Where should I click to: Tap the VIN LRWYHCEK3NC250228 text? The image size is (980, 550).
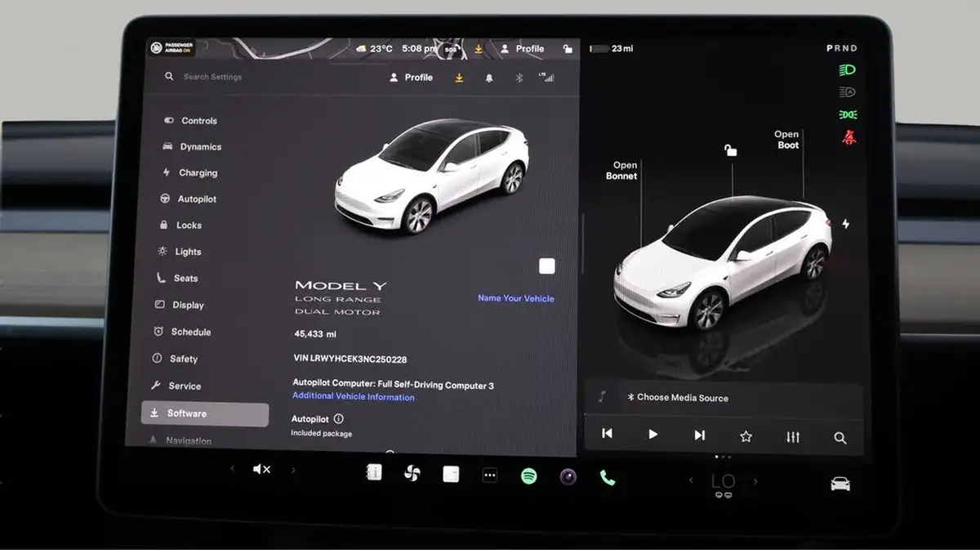tap(350, 359)
